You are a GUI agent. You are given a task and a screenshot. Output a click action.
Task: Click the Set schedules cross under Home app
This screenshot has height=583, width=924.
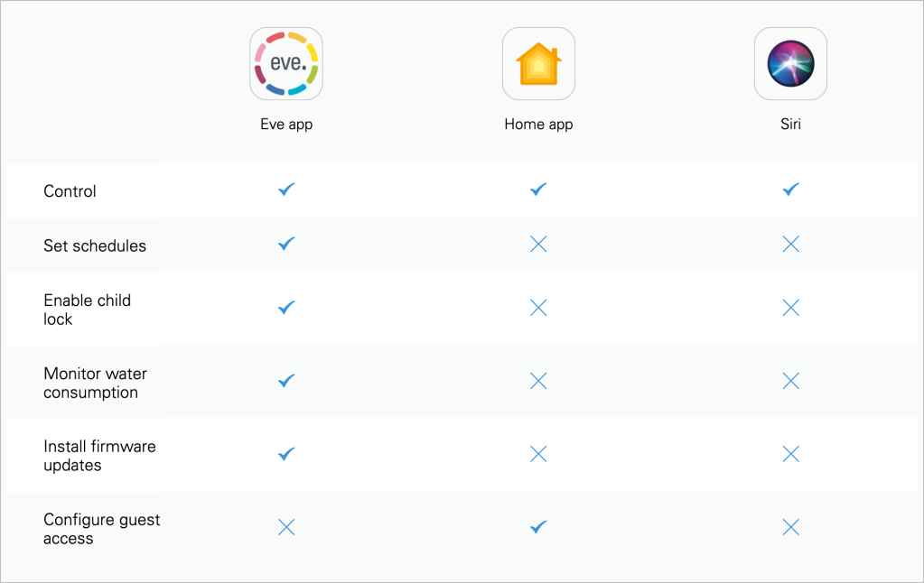click(538, 245)
